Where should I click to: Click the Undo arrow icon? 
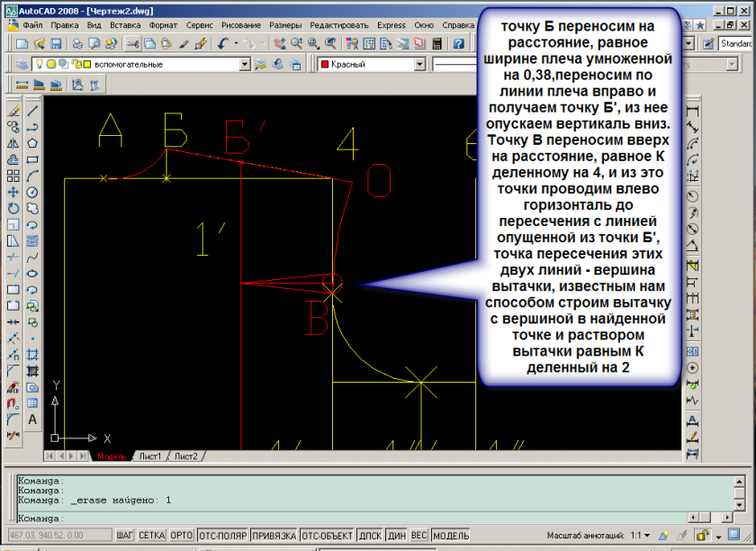click(x=221, y=43)
